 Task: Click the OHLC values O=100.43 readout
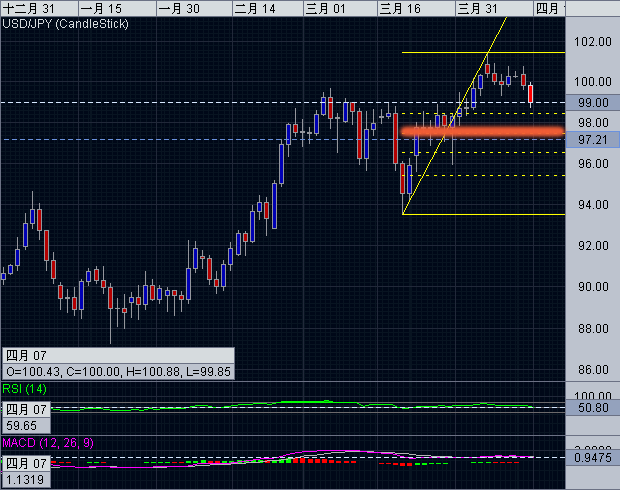(118, 371)
